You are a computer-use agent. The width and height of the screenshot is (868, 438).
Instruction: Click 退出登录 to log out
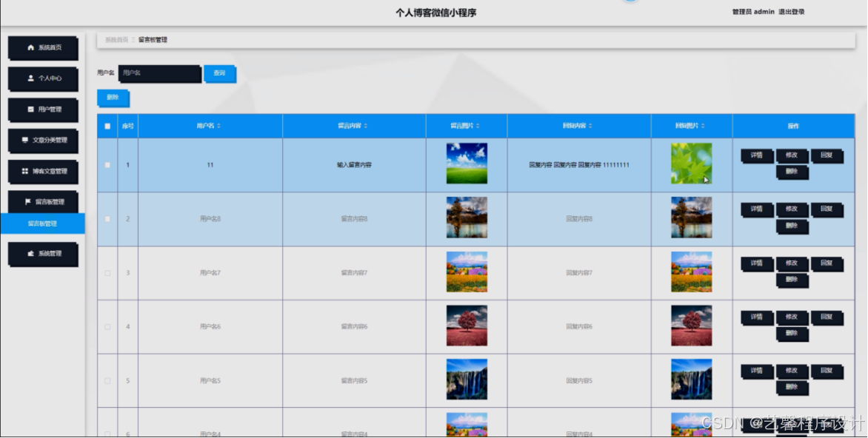[x=792, y=12]
